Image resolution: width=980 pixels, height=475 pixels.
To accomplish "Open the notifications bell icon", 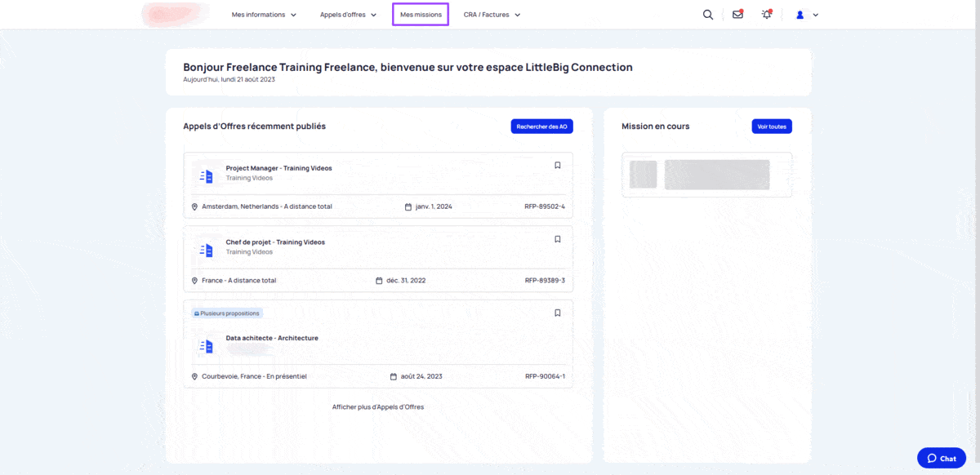I will tap(766, 15).
